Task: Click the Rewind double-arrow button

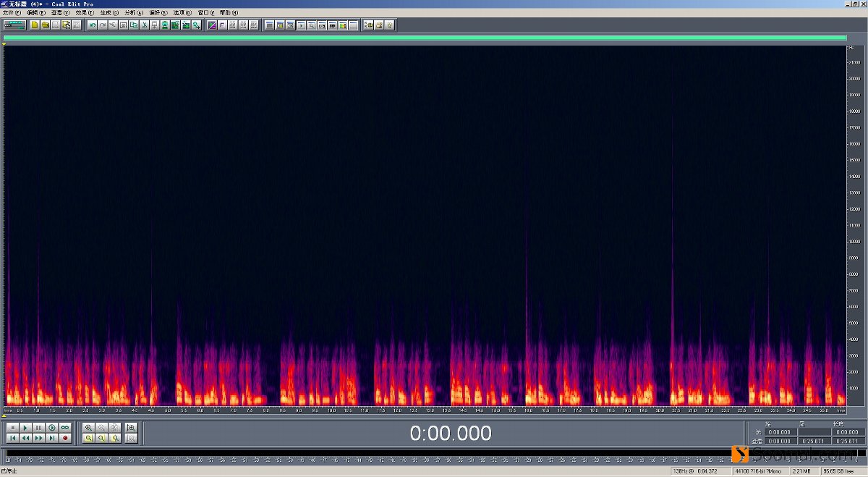Action: pos(26,438)
